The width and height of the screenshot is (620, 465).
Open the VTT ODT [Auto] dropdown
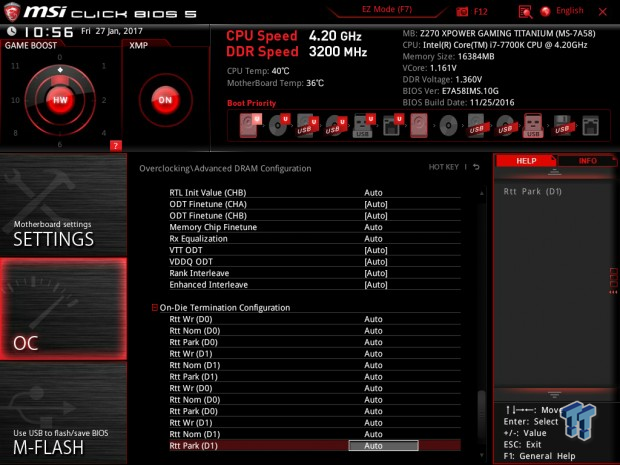pos(376,250)
